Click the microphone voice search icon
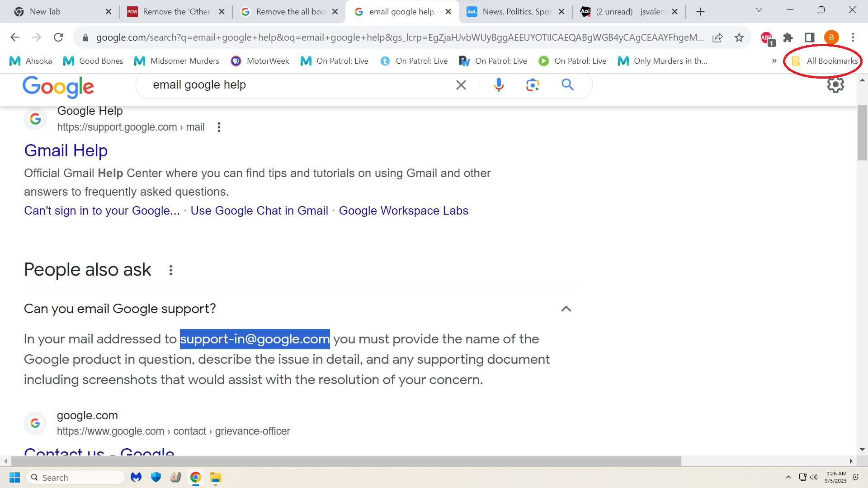The width and height of the screenshot is (868, 488). (x=499, y=84)
